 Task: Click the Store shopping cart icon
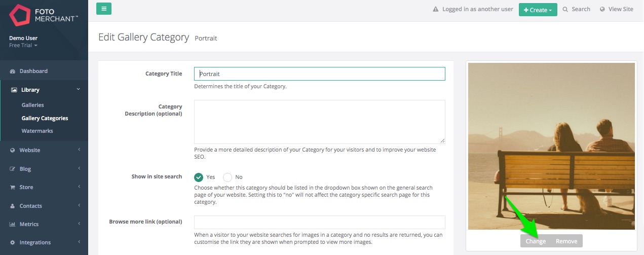(x=13, y=188)
